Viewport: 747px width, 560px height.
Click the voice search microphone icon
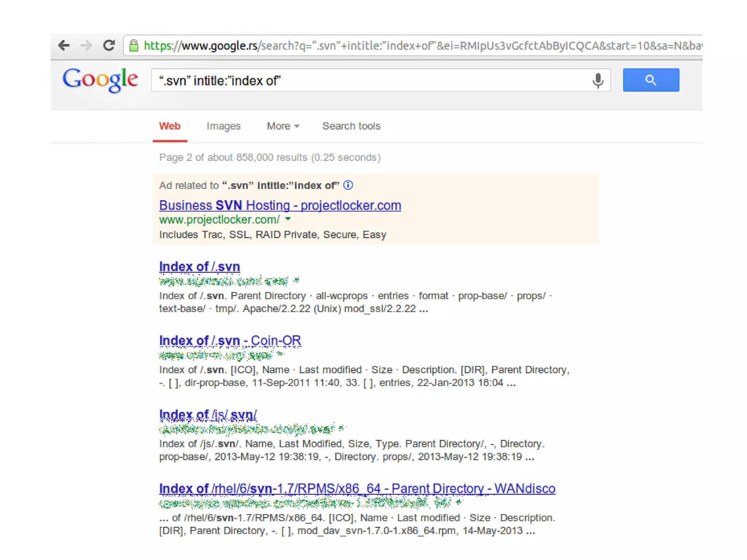598,80
